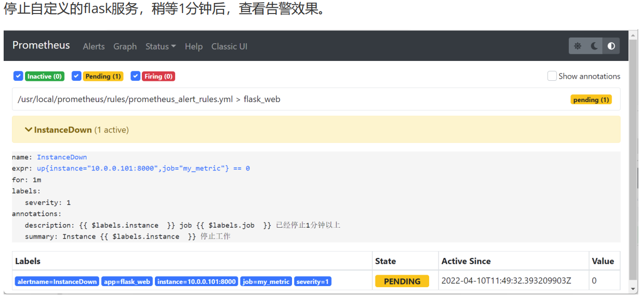Click the Prometheus brand link

[x=41, y=45]
